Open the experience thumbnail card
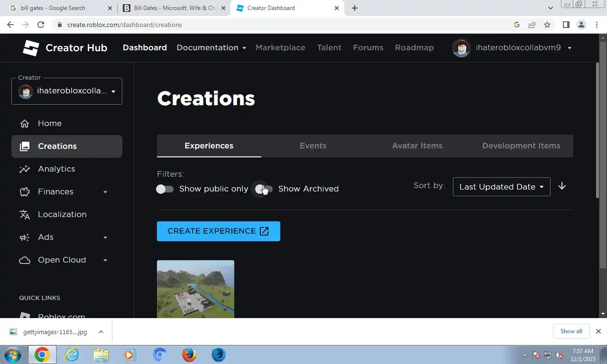Screen dimensions: 607x364 coord(195,289)
